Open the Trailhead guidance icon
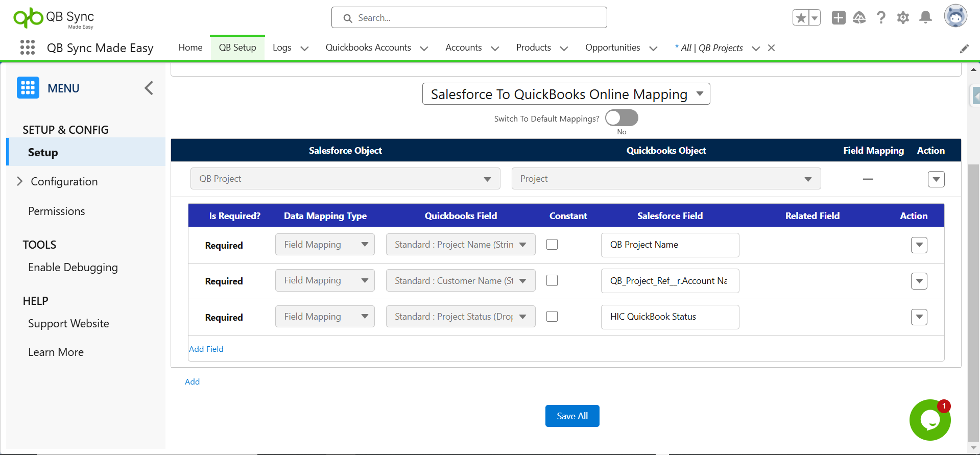This screenshot has width=980, height=455. (x=859, y=18)
